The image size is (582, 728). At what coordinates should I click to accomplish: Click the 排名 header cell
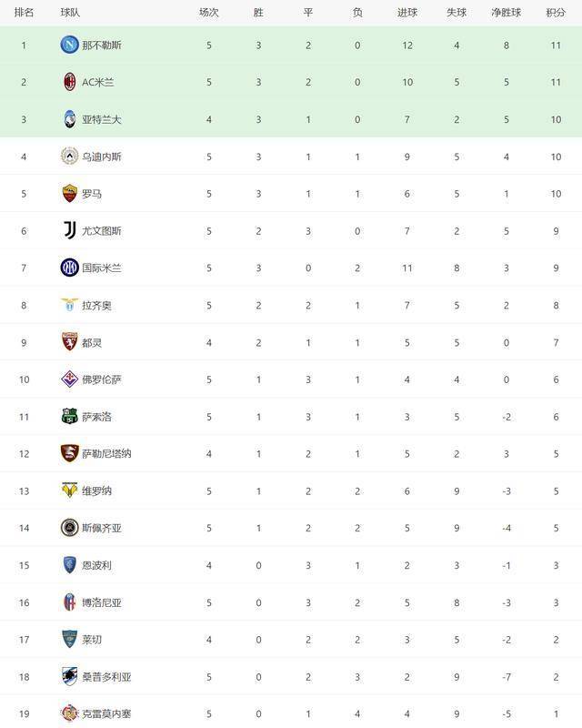[x=24, y=13]
